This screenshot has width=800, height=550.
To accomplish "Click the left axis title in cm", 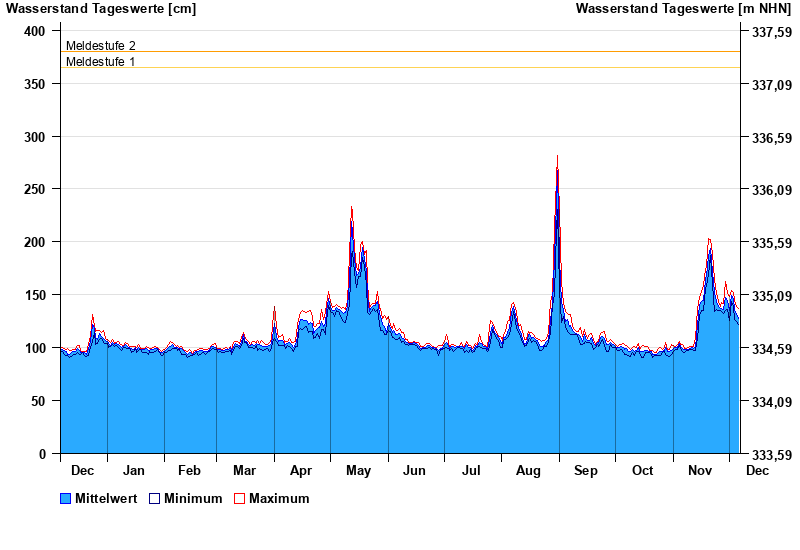I will point(101,9).
